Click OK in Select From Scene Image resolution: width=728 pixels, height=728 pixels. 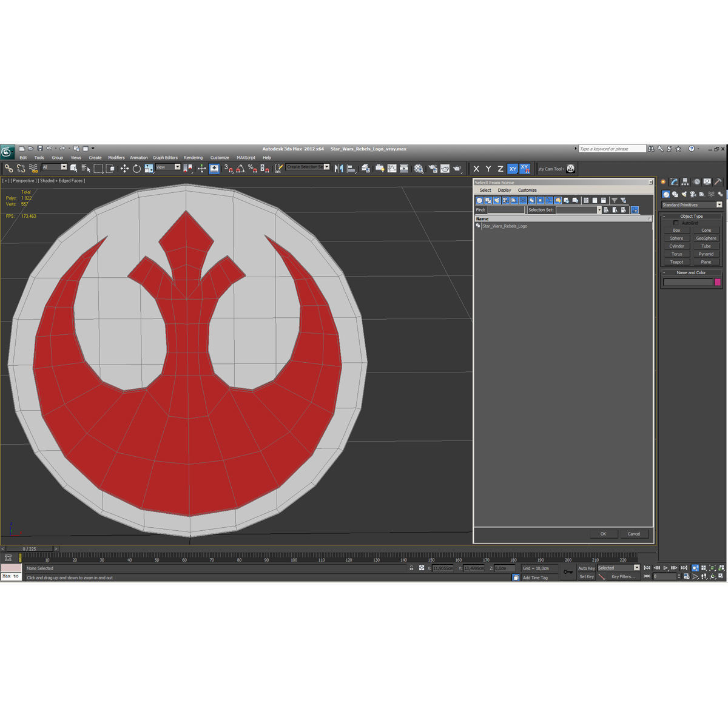603,534
